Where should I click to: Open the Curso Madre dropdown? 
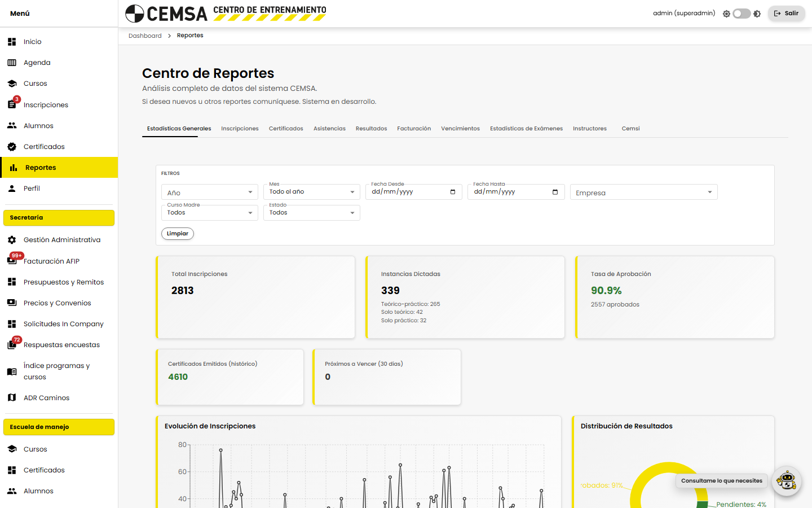[x=210, y=213]
